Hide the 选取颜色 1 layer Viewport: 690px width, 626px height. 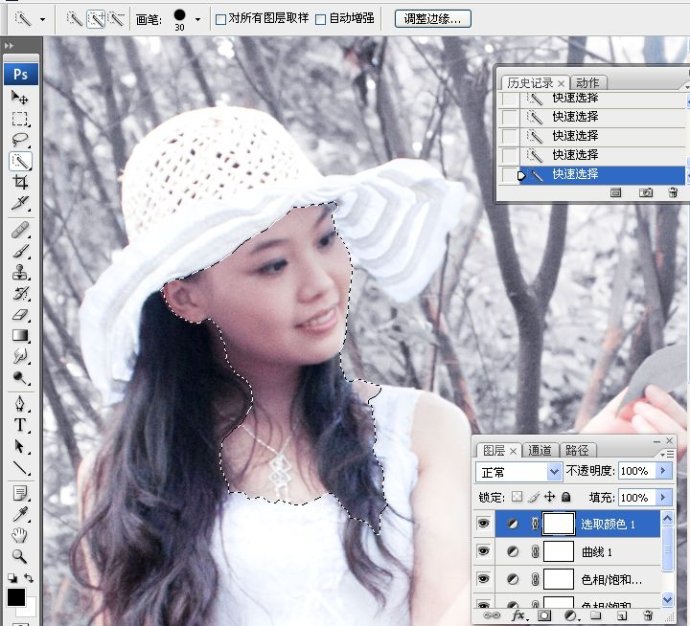[483, 523]
